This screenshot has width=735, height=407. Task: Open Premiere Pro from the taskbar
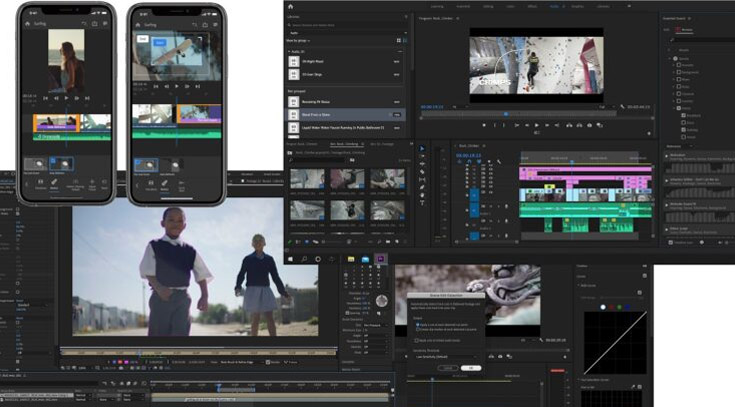point(380,258)
